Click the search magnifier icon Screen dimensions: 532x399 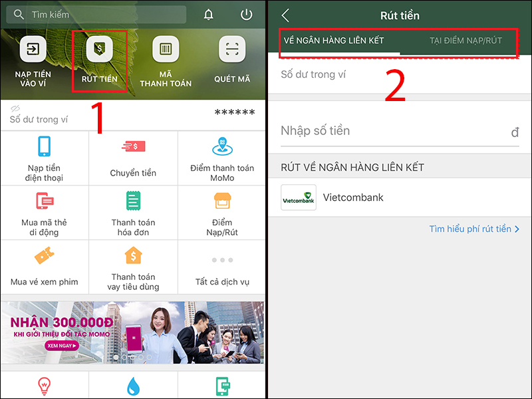(19, 15)
